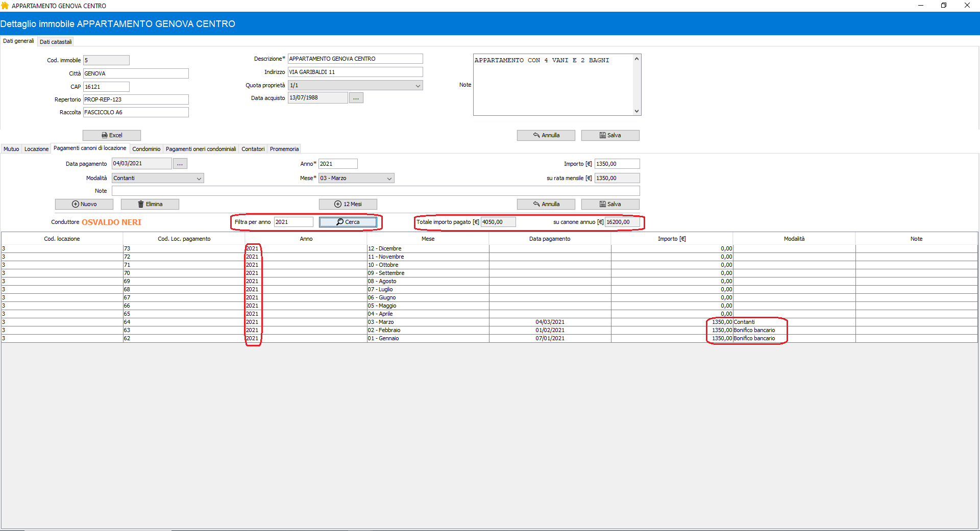Go to the Contatori tab
Viewport: 980px width, 531px height.
point(253,149)
